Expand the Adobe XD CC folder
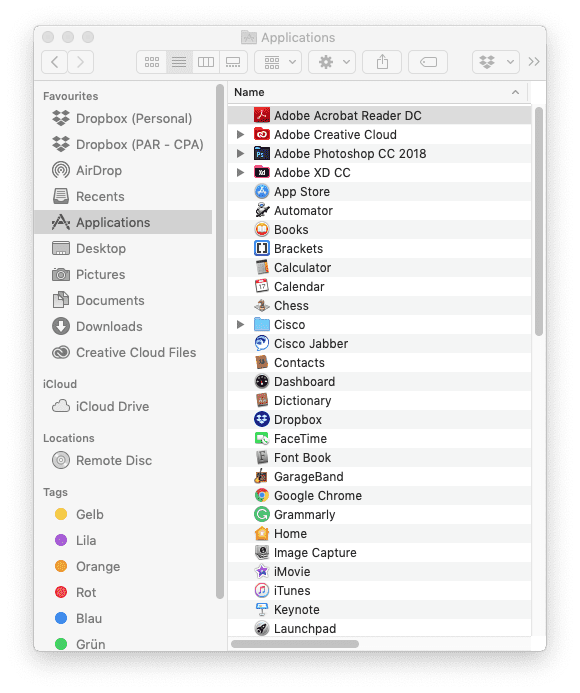580x693 pixels. coord(240,172)
